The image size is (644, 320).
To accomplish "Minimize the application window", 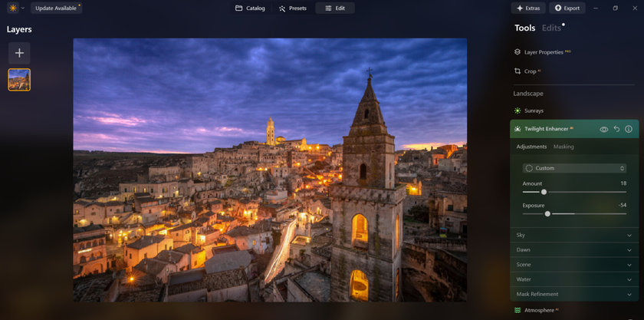I will tap(596, 8).
